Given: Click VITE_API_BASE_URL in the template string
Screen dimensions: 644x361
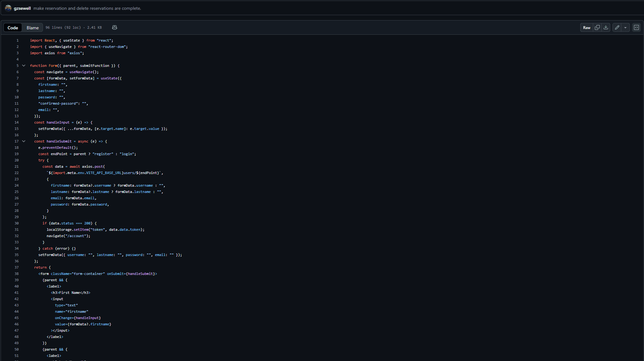Looking at the screenshot, I should [x=104, y=173].
